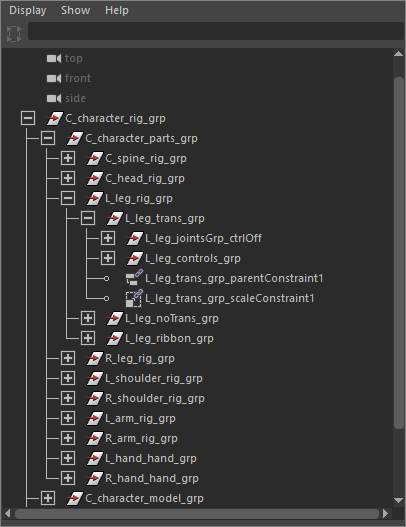Click the L_shoulder_rig_grp transform icon
The width and height of the screenshot is (406, 527).
coord(94,378)
